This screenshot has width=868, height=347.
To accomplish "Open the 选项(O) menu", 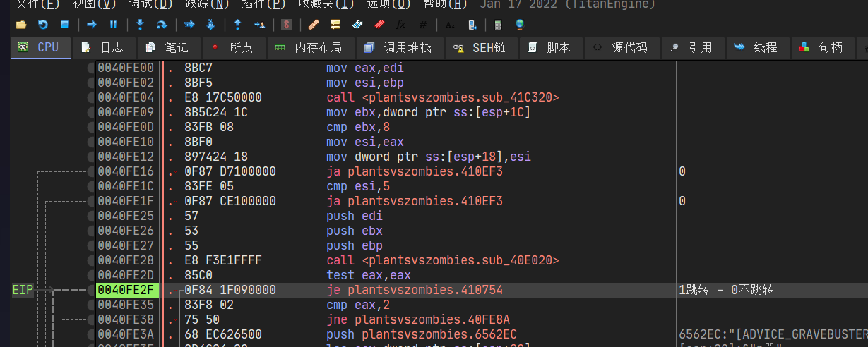I will [x=388, y=4].
